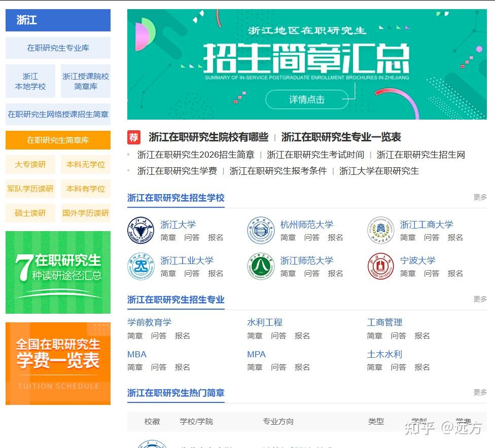495x448 pixels.
Task: Click 浙江在职研究生热门简章 section heading
Action: click(x=176, y=393)
